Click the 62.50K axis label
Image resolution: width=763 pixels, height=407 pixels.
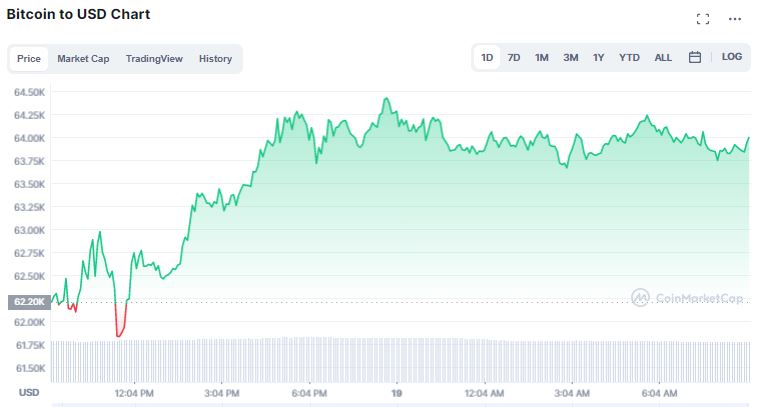pyautogui.click(x=29, y=276)
